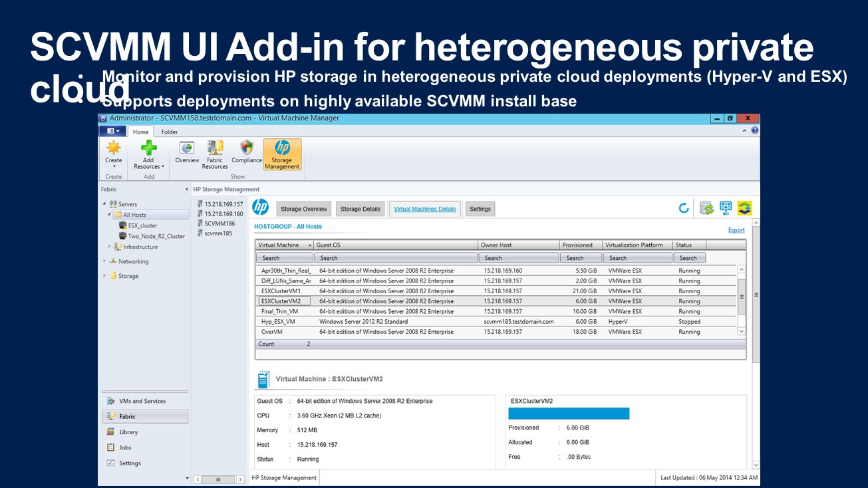Collapse the Fabric navigation pane arrow

click(x=186, y=189)
